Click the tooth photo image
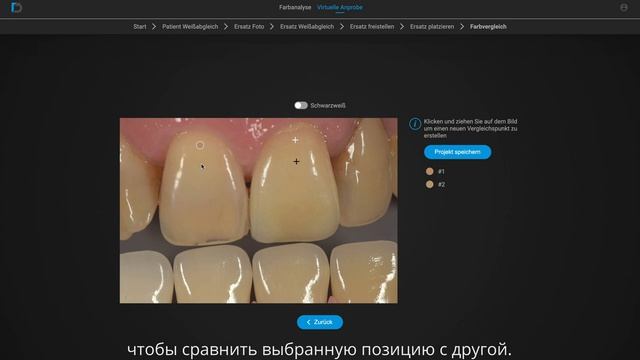 pyautogui.click(x=258, y=211)
